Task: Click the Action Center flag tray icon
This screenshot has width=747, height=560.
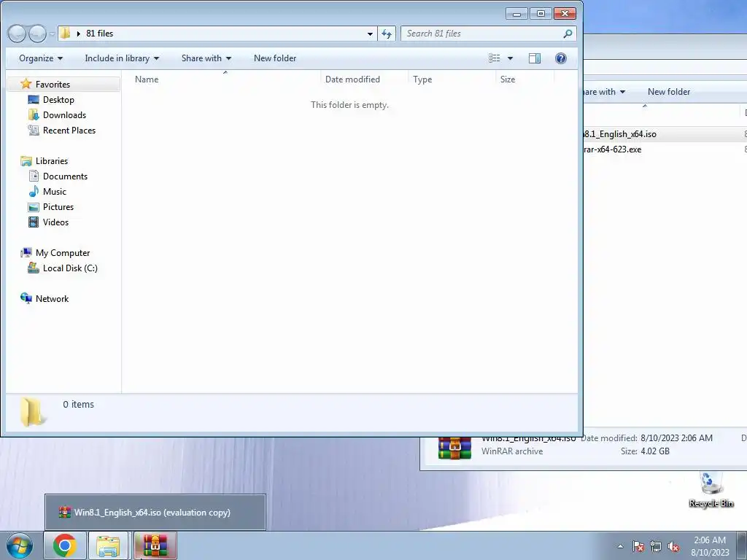Action: click(638, 546)
